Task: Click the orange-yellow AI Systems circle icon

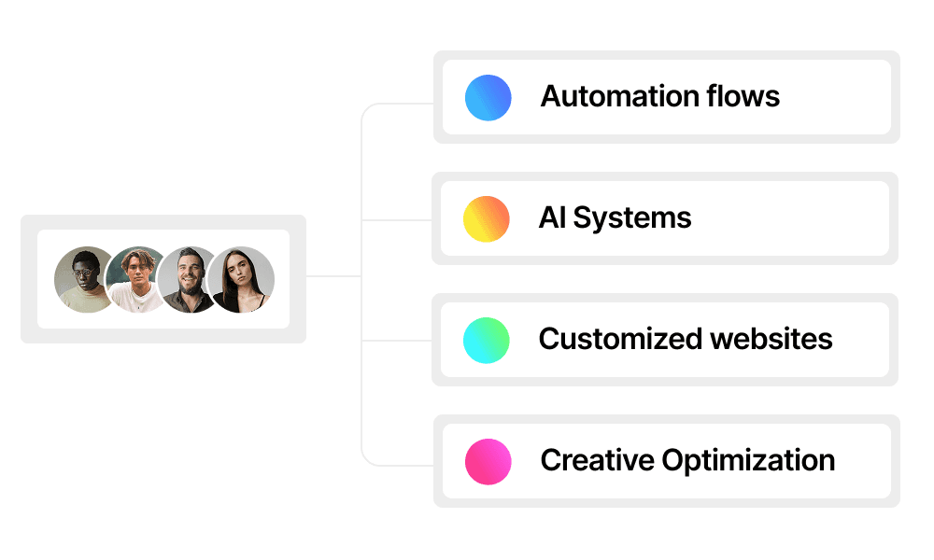Action: coord(487,218)
